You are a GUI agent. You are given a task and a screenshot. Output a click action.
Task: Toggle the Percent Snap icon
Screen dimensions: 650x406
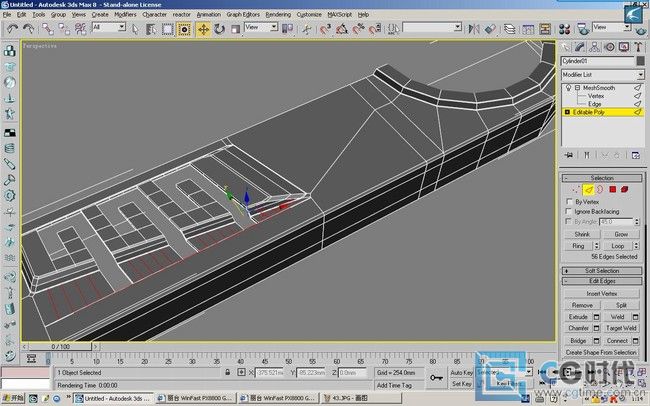coord(358,29)
